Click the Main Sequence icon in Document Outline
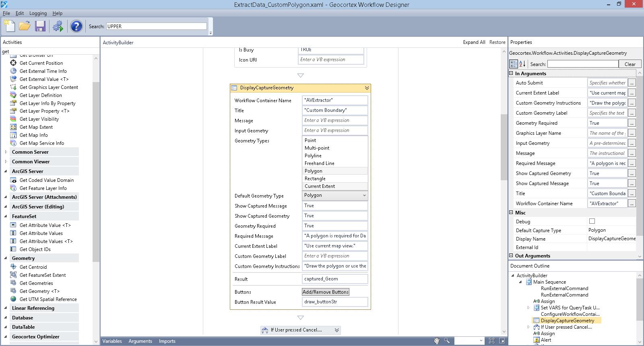The width and height of the screenshot is (644, 346). coord(529,282)
